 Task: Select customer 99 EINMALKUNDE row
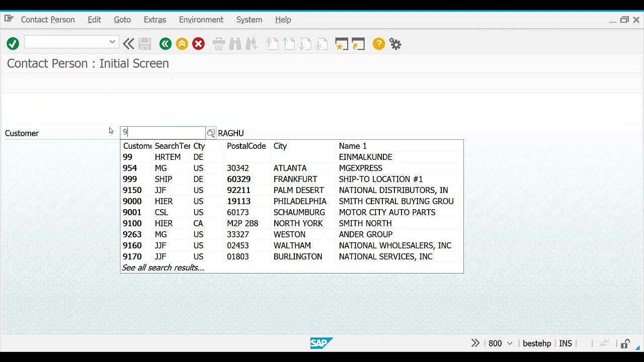point(292,157)
